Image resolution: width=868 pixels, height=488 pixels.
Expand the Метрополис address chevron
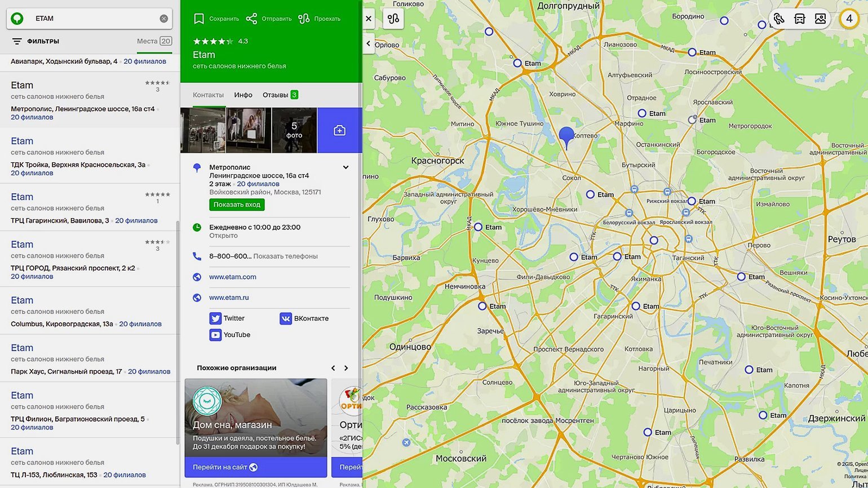(346, 167)
